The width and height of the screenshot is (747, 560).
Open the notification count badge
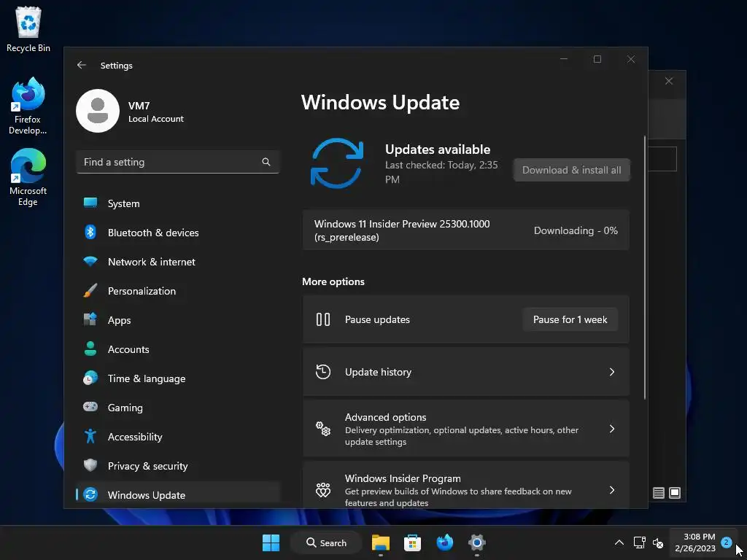726,542
